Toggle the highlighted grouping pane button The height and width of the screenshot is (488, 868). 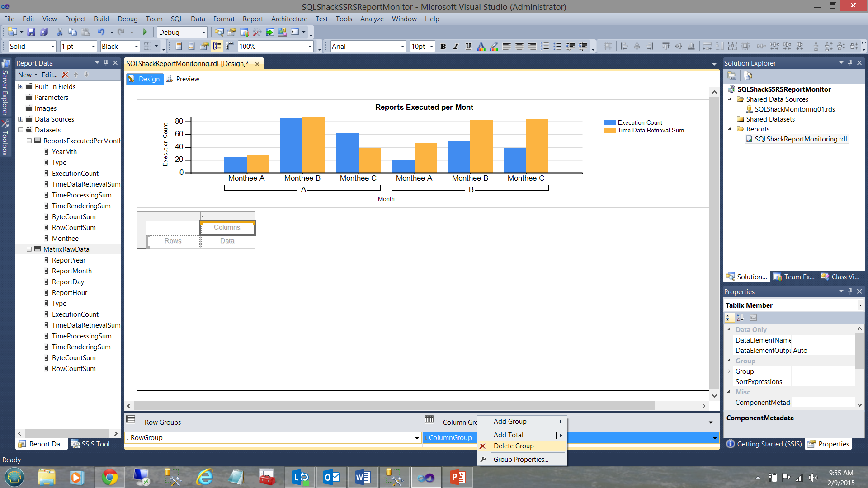point(217,46)
